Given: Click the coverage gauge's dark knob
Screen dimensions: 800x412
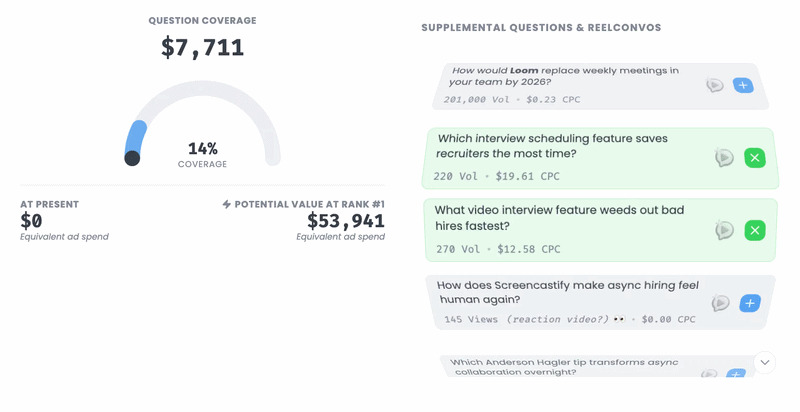Looking at the screenshot, I should click(x=132, y=158).
